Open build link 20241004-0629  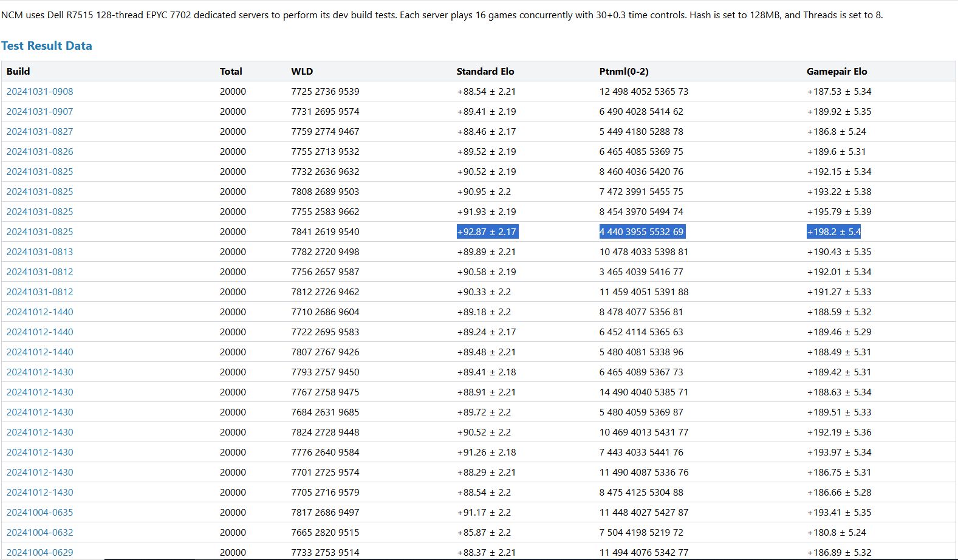(x=39, y=552)
